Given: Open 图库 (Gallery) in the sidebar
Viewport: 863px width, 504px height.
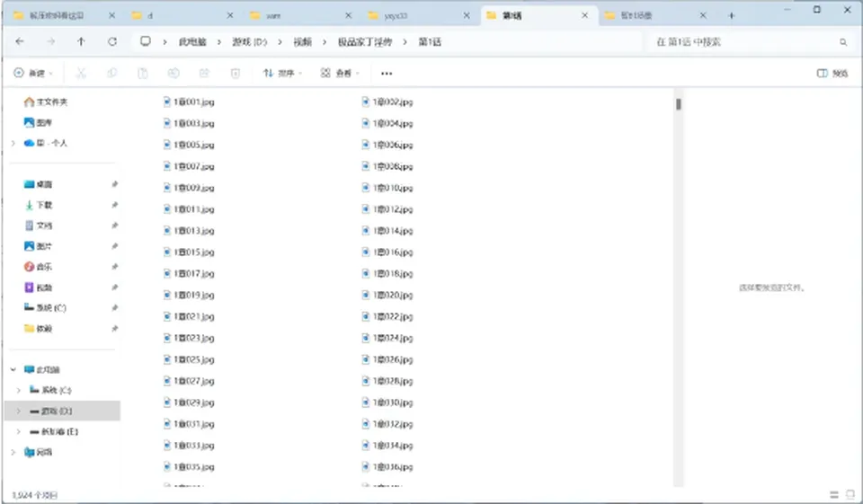Looking at the screenshot, I should tap(38, 122).
